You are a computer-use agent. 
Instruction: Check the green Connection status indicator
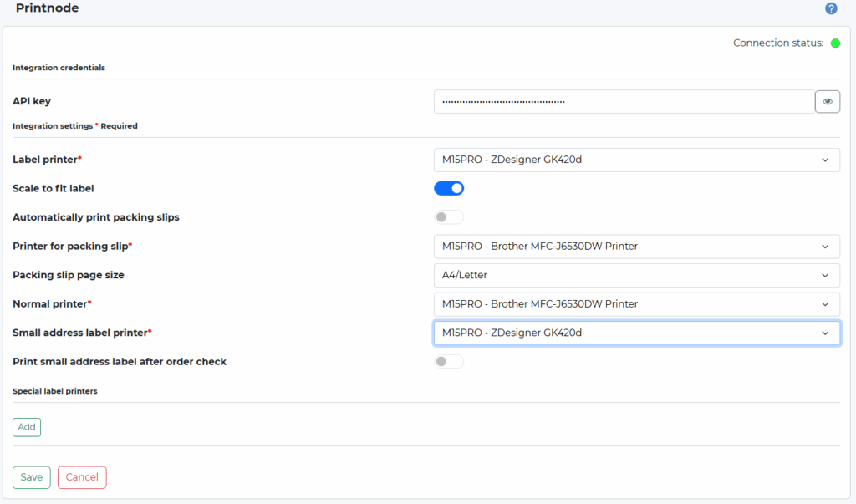pos(835,43)
